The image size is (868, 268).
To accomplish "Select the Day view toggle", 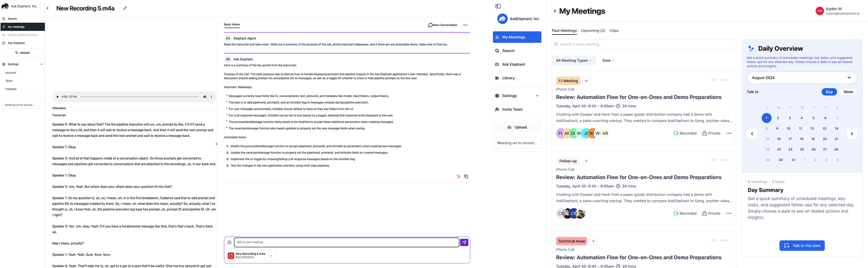I will [829, 92].
